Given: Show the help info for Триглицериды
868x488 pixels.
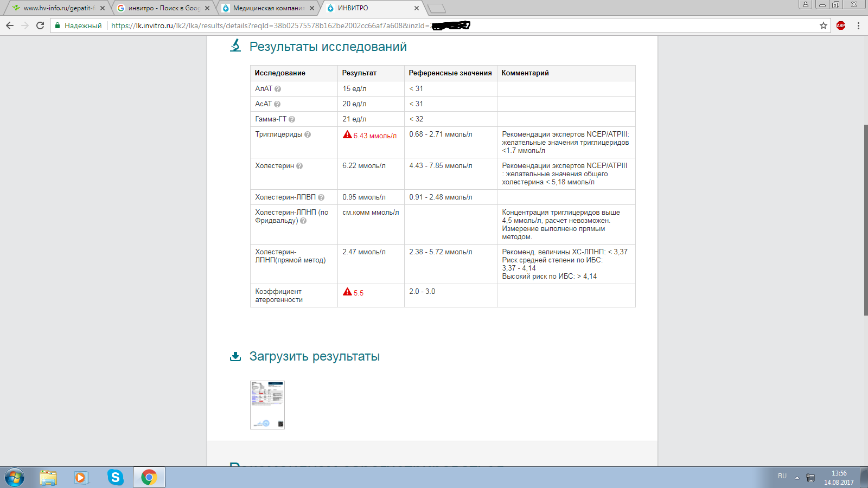Looking at the screenshot, I should (308, 134).
